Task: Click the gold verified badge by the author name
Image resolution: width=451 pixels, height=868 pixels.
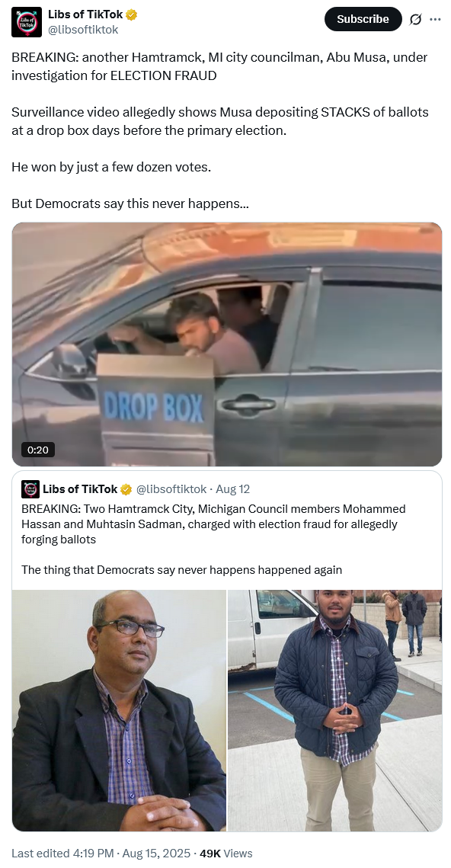Action: 131,15
